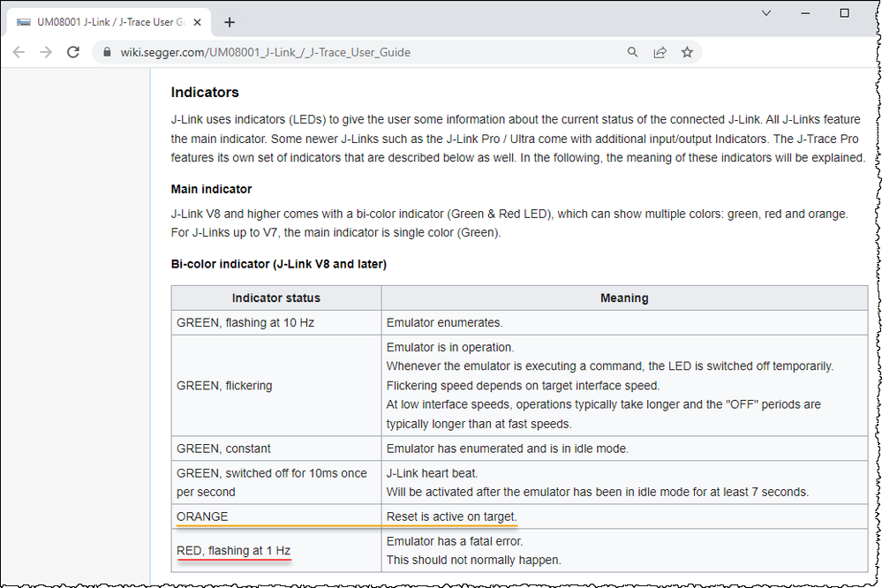Select the ORANGE status cell
This screenshot has height=588, width=882.
pyautogui.click(x=276, y=516)
